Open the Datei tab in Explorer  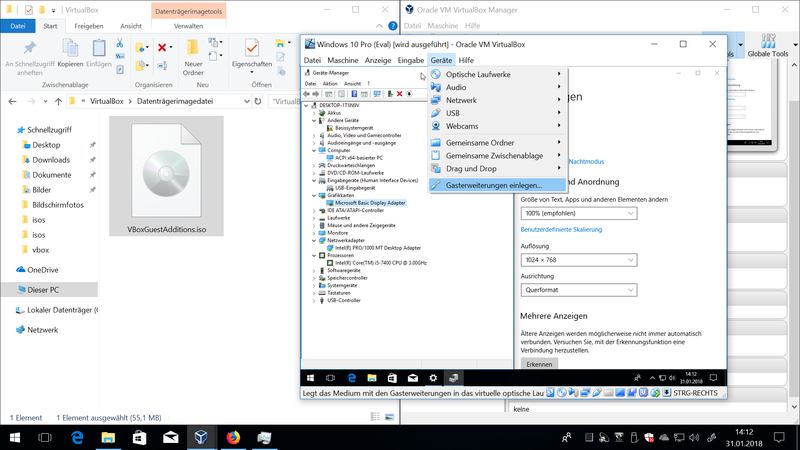click(x=17, y=26)
